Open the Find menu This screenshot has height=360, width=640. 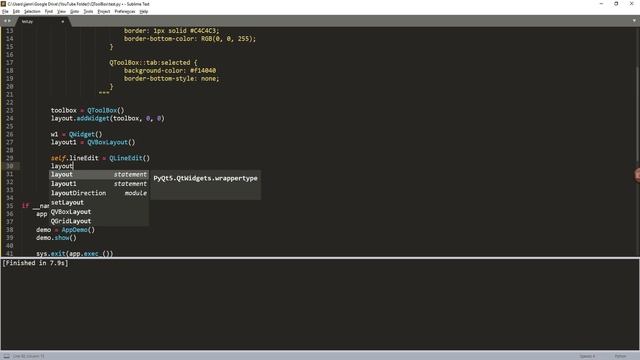pyautogui.click(x=49, y=11)
